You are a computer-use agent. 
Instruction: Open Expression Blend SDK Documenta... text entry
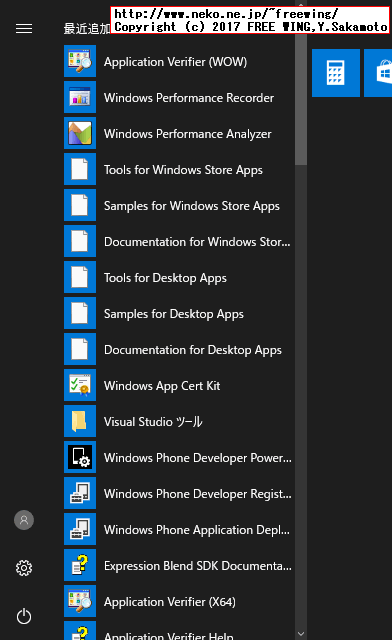coord(198,566)
